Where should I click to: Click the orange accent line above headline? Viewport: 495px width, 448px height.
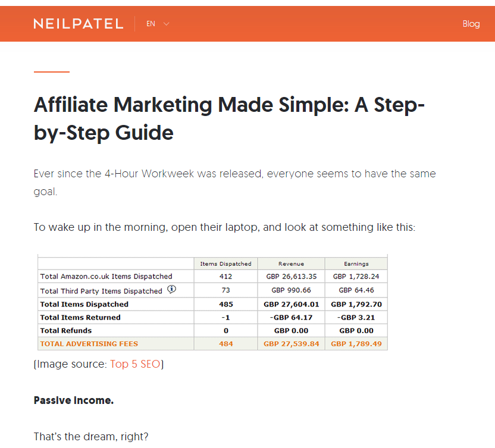(x=52, y=72)
